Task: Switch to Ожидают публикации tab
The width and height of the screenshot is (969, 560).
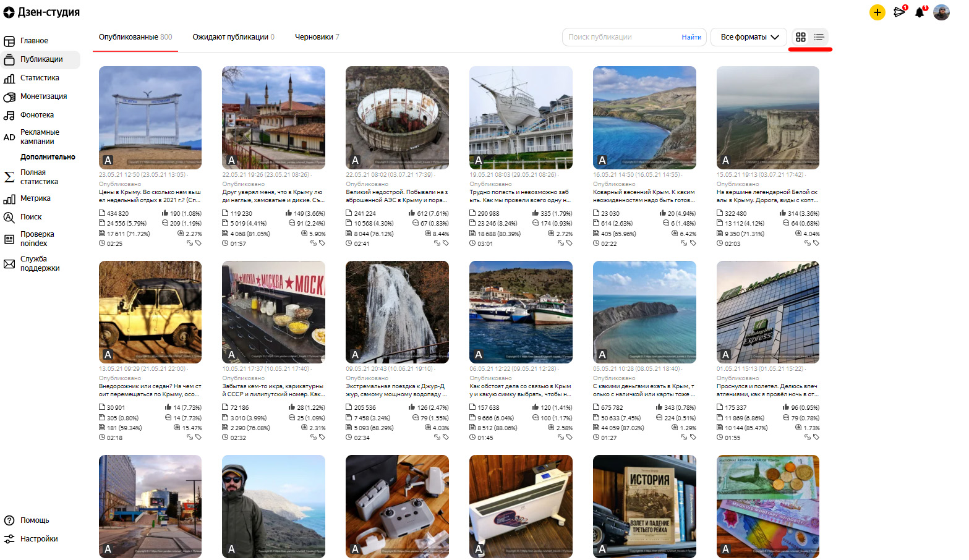Action: click(x=233, y=37)
